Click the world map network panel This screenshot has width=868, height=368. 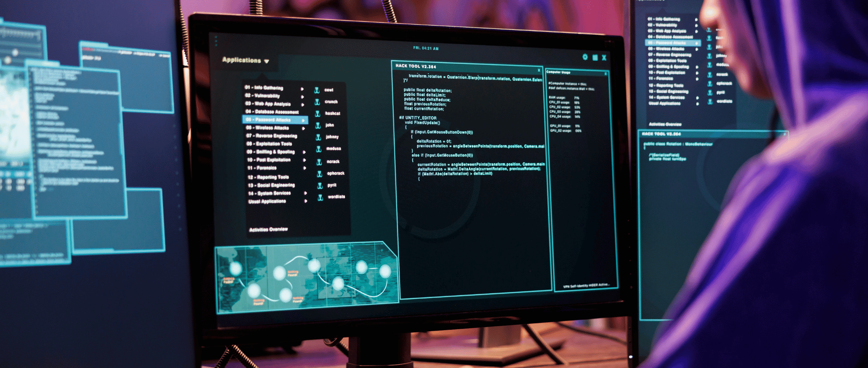point(307,278)
